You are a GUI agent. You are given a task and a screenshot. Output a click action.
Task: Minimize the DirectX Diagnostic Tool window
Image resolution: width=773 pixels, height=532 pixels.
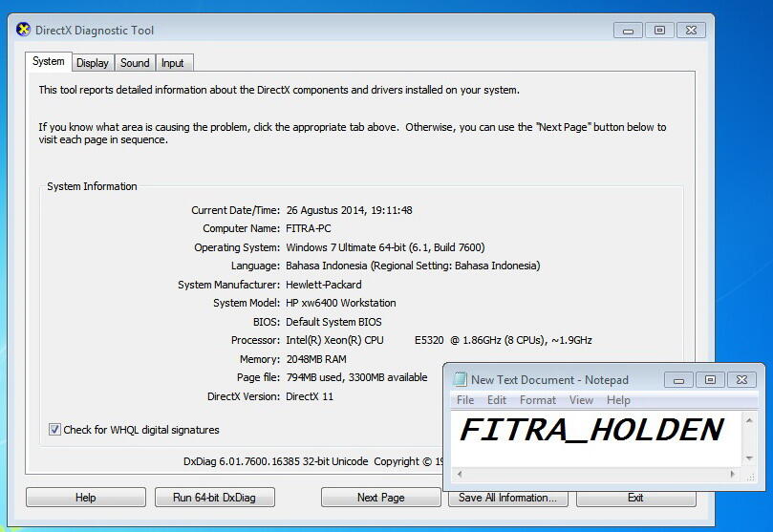pyautogui.click(x=628, y=31)
